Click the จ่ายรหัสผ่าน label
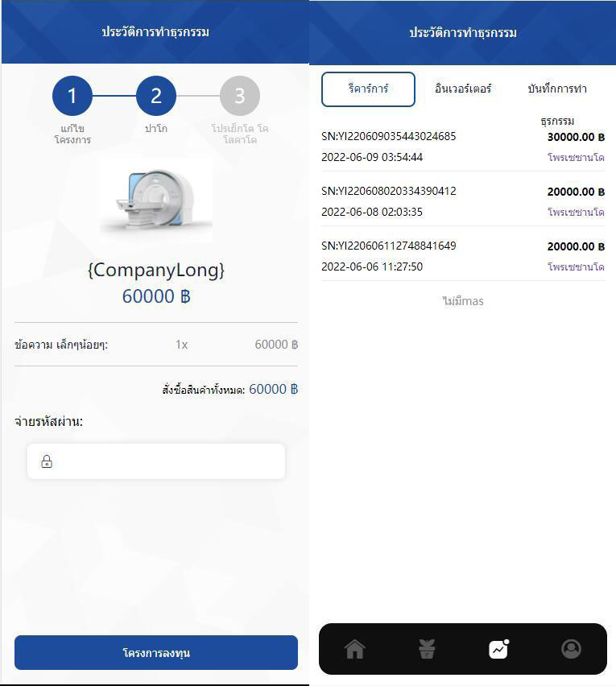Image resolution: width=616 pixels, height=686 pixels. (48, 421)
